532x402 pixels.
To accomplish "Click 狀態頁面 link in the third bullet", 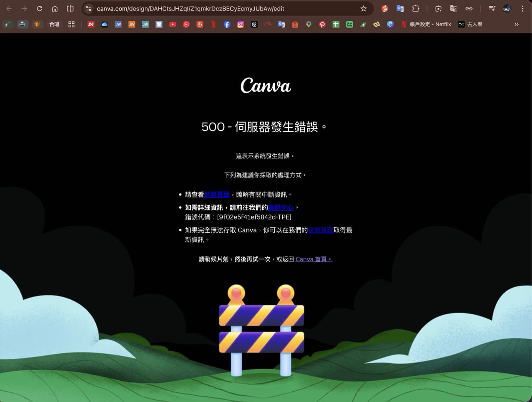I will click(x=320, y=230).
